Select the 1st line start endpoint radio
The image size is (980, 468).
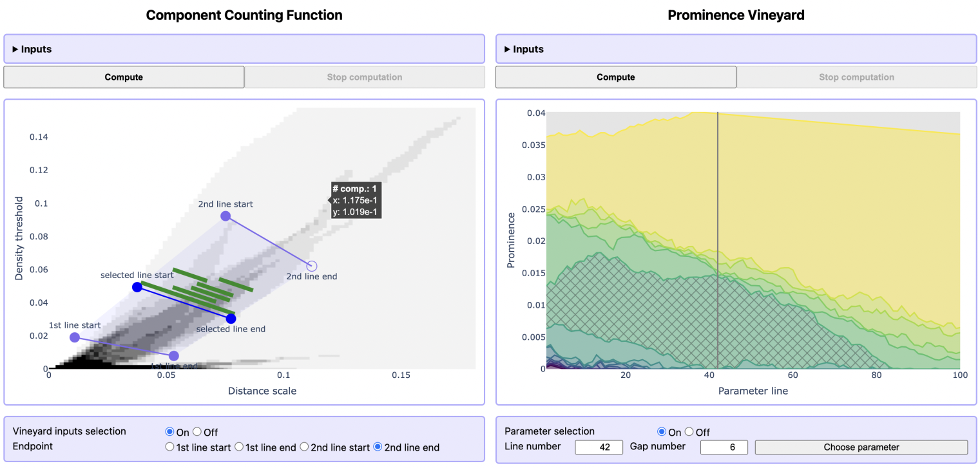coord(170,447)
